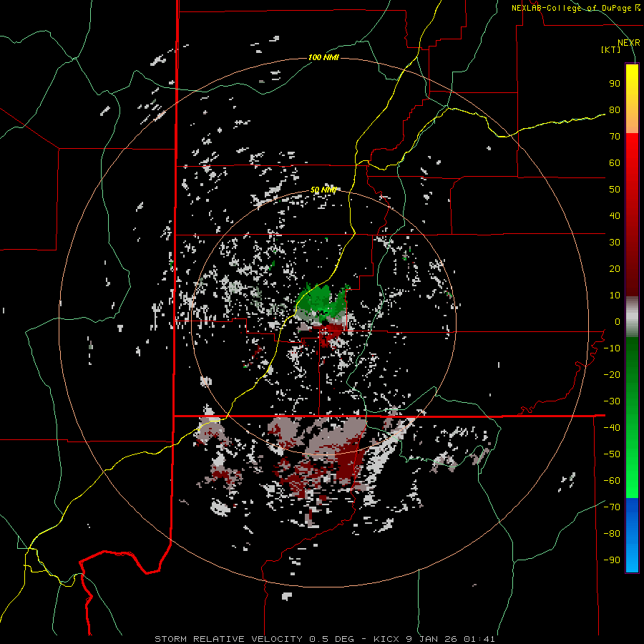The height and width of the screenshot is (644, 644).
Task: Click the -70 value on the velocity scale
Action: pyautogui.click(x=612, y=507)
